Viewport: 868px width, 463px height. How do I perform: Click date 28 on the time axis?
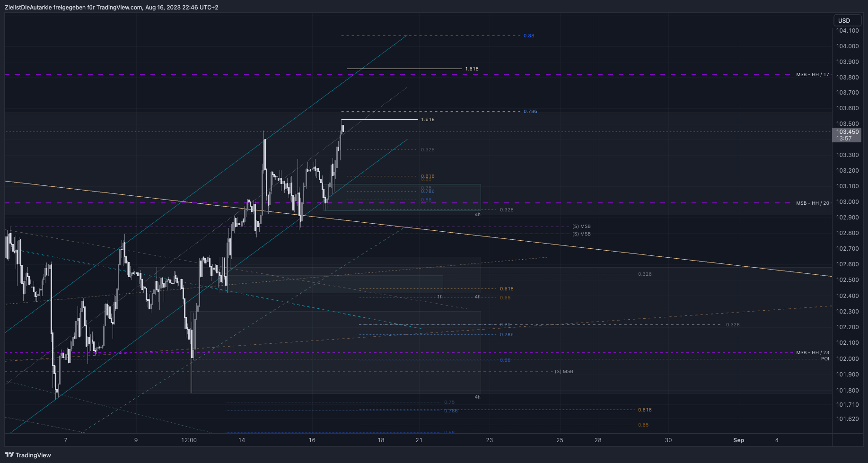tap(598, 440)
